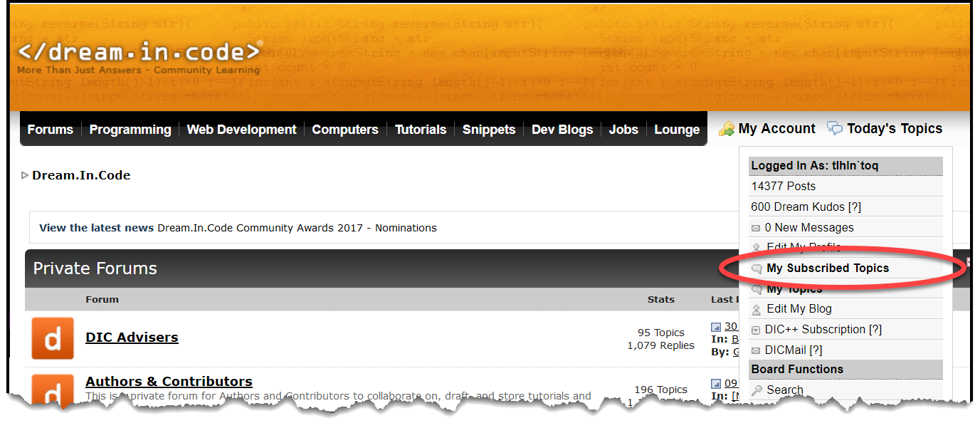Click the My Account user icon
Screen dimensions: 980x428
point(727,130)
